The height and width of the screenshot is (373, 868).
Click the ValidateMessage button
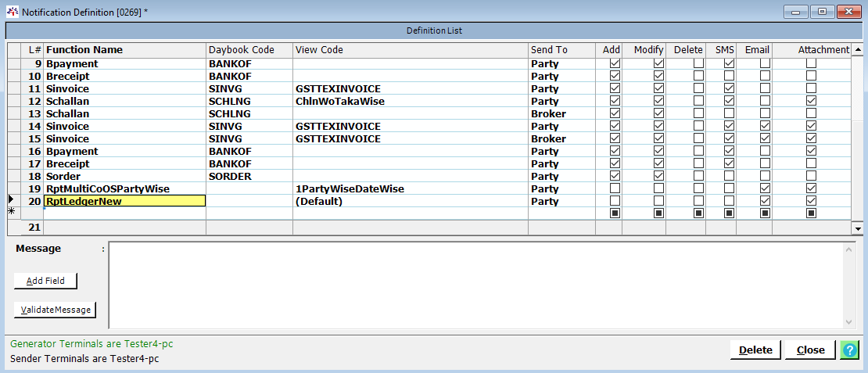[54, 310]
